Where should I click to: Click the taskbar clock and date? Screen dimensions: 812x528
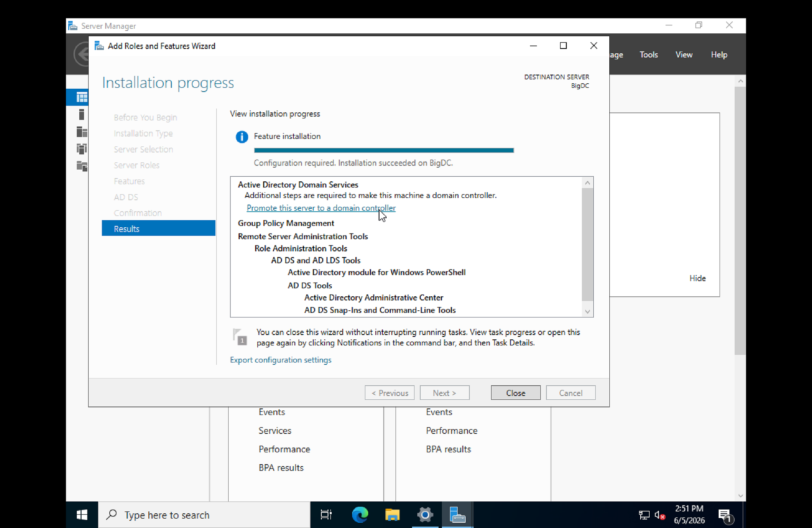pyautogui.click(x=689, y=514)
